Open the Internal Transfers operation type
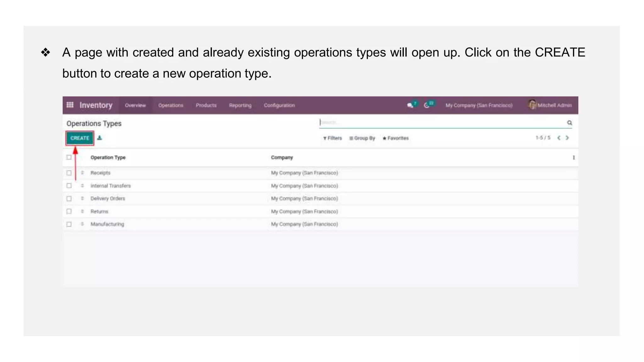This screenshot has height=362, width=644. pos(110,186)
